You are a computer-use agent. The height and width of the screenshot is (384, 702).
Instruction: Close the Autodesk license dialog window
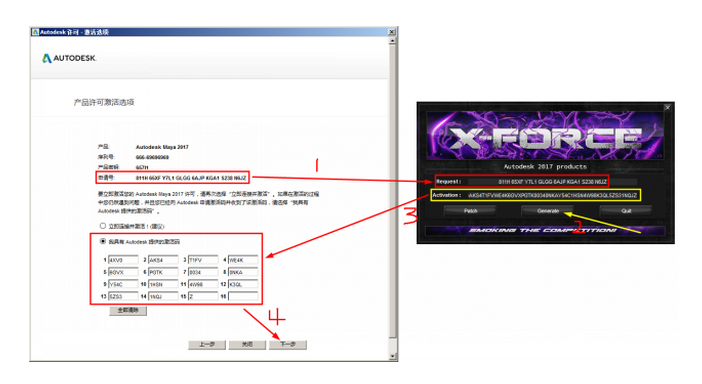(x=391, y=32)
